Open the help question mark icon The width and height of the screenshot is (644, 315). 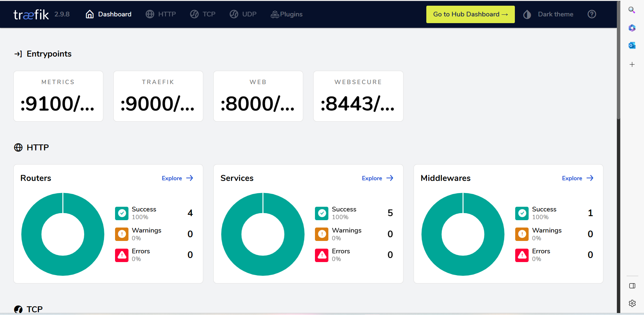592,14
